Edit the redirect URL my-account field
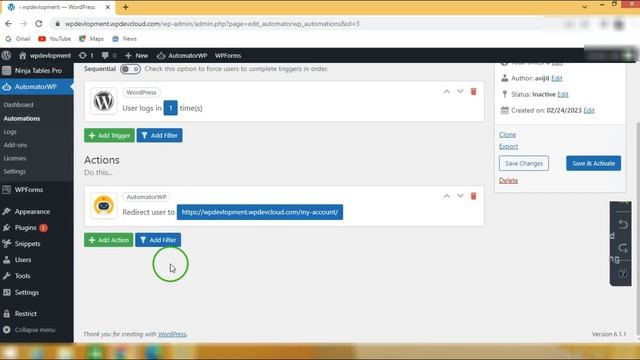 (260, 212)
